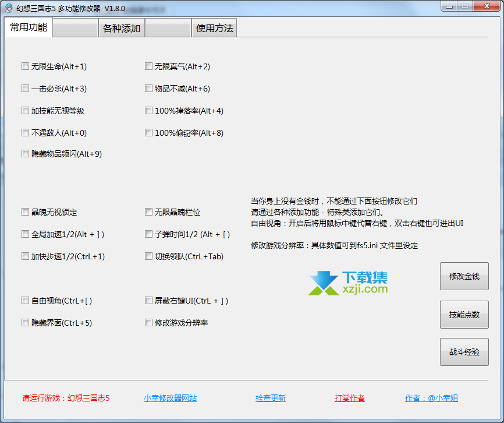Check 加技能无视等级 box
Screen dimensions: 504x423
pyautogui.click(x=25, y=111)
